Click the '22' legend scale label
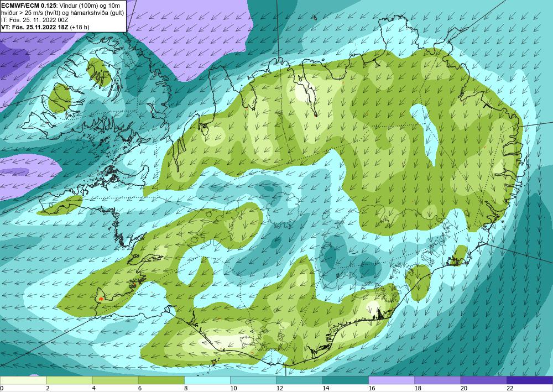 pos(510,389)
